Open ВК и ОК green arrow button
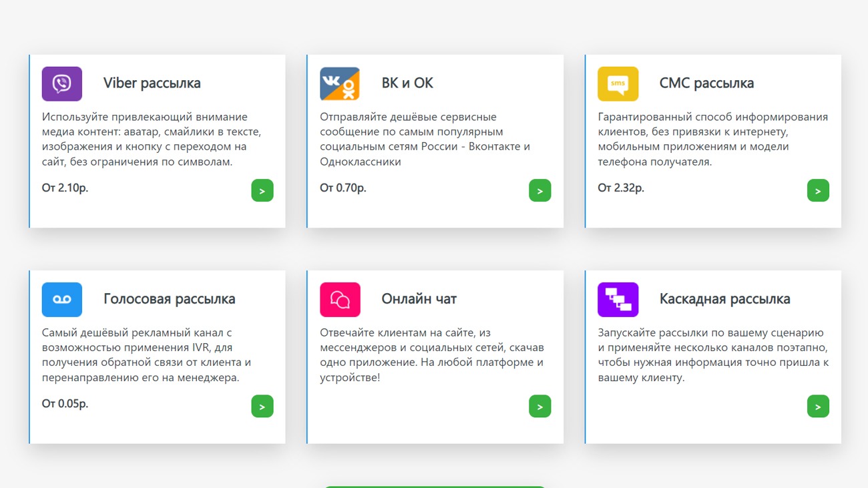Image resolution: width=868 pixels, height=488 pixels. [539, 191]
